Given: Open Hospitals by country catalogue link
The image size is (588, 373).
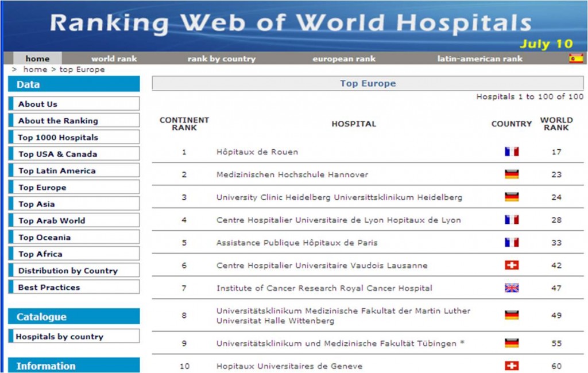Looking at the screenshot, I should [x=59, y=336].
